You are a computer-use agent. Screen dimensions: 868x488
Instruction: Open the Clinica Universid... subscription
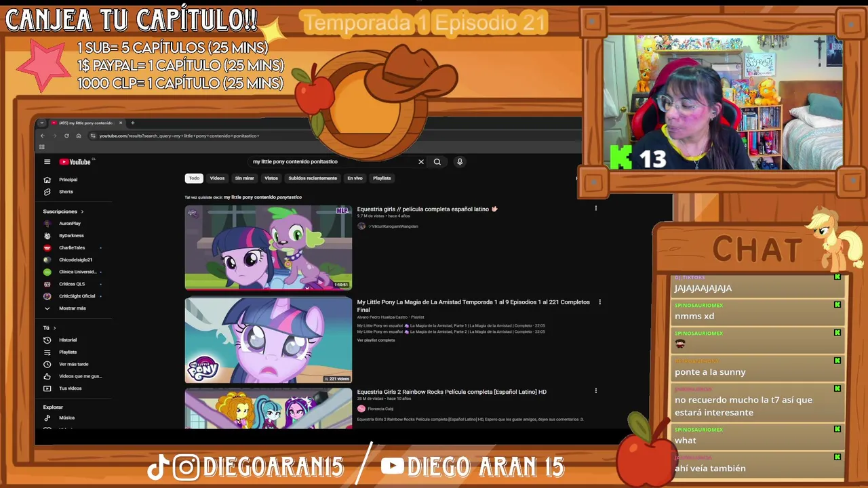tap(77, 272)
